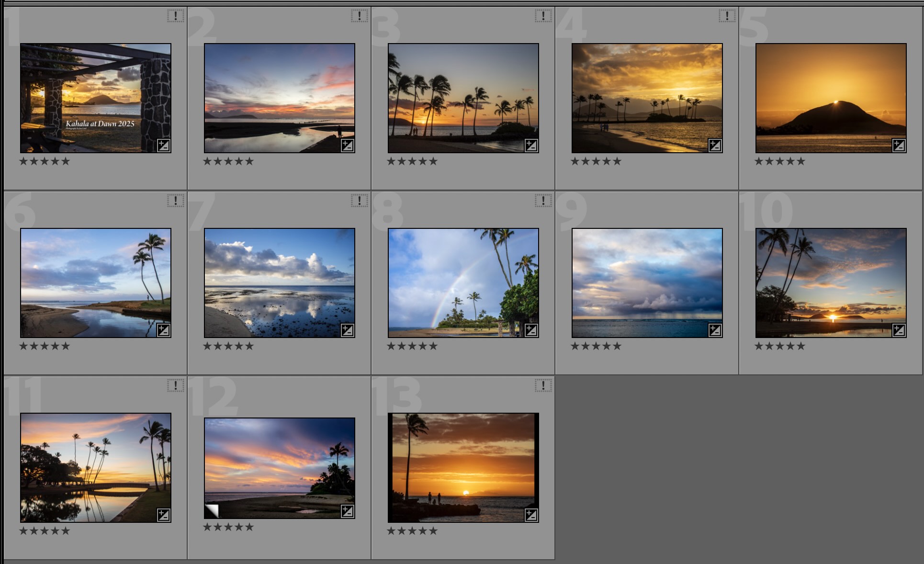Select the rainbow and palm trees thumbnail
The image size is (924, 564).
(x=463, y=282)
